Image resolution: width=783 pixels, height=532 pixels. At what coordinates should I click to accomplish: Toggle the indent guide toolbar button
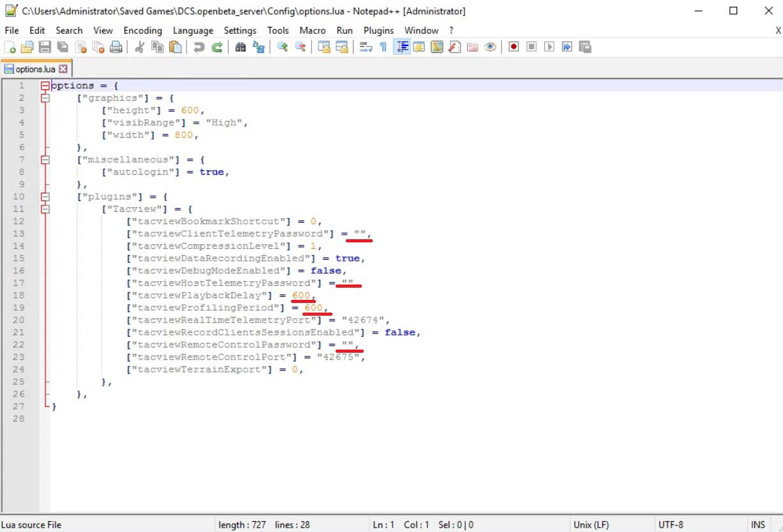pyautogui.click(x=401, y=47)
